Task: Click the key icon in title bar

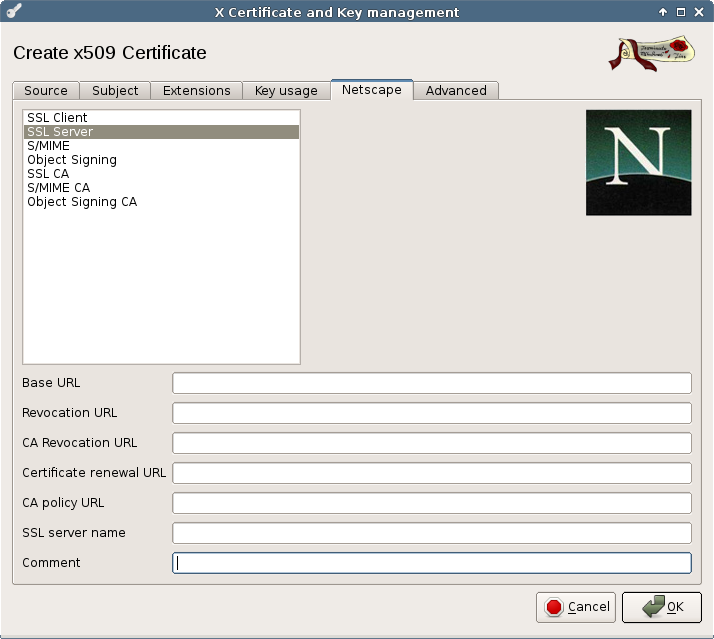Action: 14,10
